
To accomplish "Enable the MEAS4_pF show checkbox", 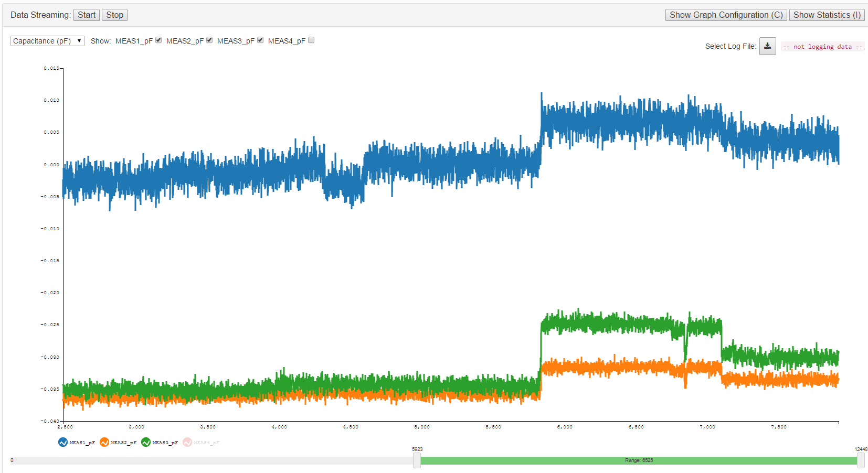I will tap(311, 40).
